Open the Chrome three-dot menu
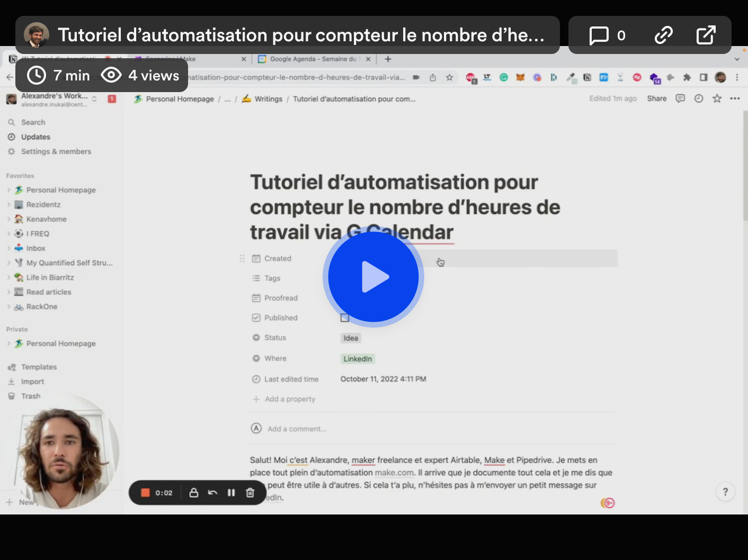 pos(737,77)
